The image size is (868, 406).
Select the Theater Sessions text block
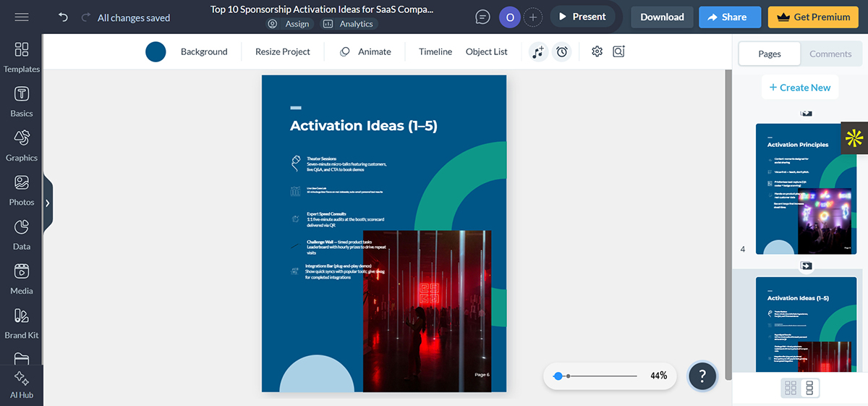click(346, 164)
